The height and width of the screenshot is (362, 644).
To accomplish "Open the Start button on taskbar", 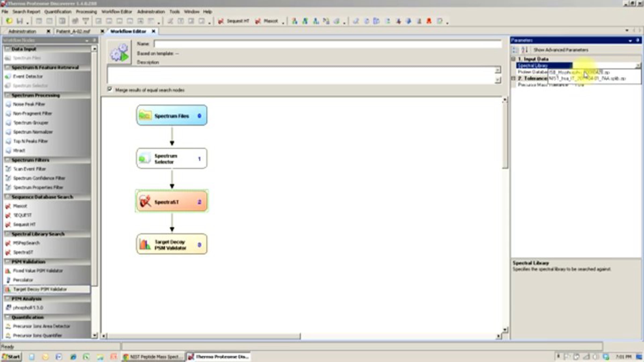I will click(x=11, y=357).
